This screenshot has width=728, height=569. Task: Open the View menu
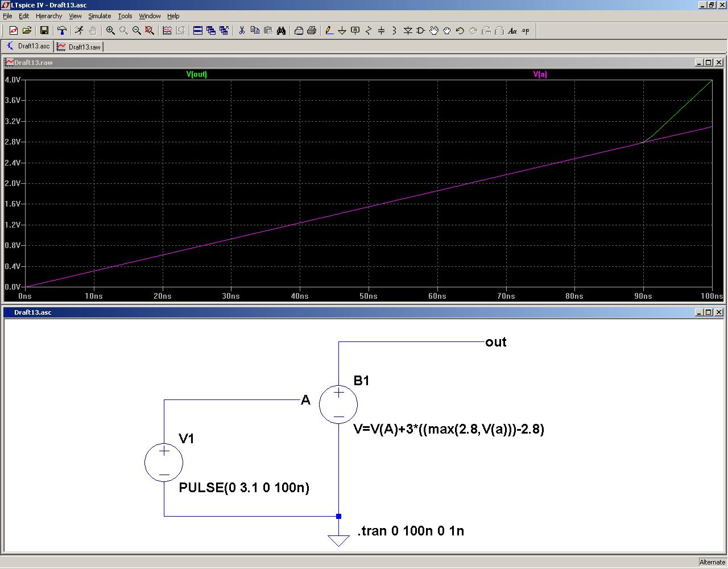pyautogui.click(x=75, y=16)
